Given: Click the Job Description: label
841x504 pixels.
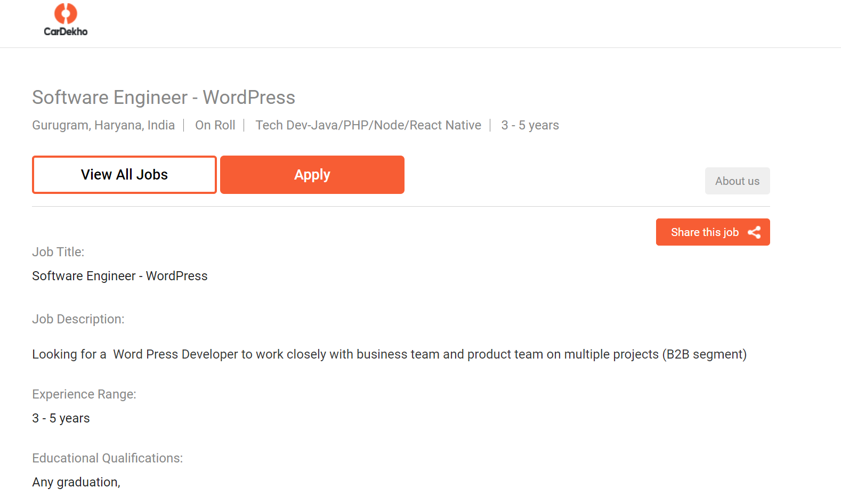Looking at the screenshot, I should [x=78, y=319].
